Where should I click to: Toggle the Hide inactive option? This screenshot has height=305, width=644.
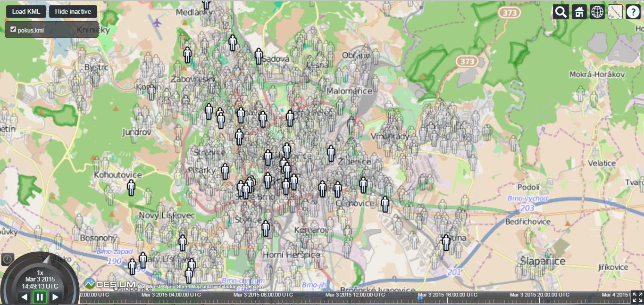tap(73, 11)
